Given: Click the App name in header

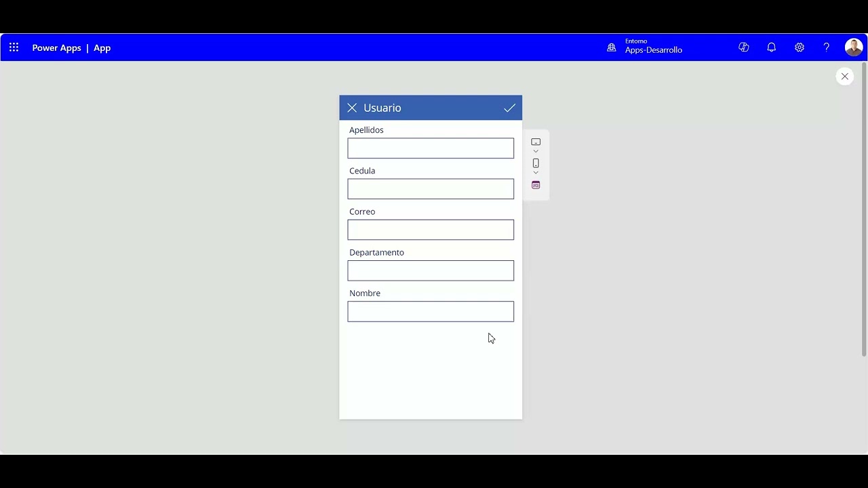Looking at the screenshot, I should pos(102,48).
